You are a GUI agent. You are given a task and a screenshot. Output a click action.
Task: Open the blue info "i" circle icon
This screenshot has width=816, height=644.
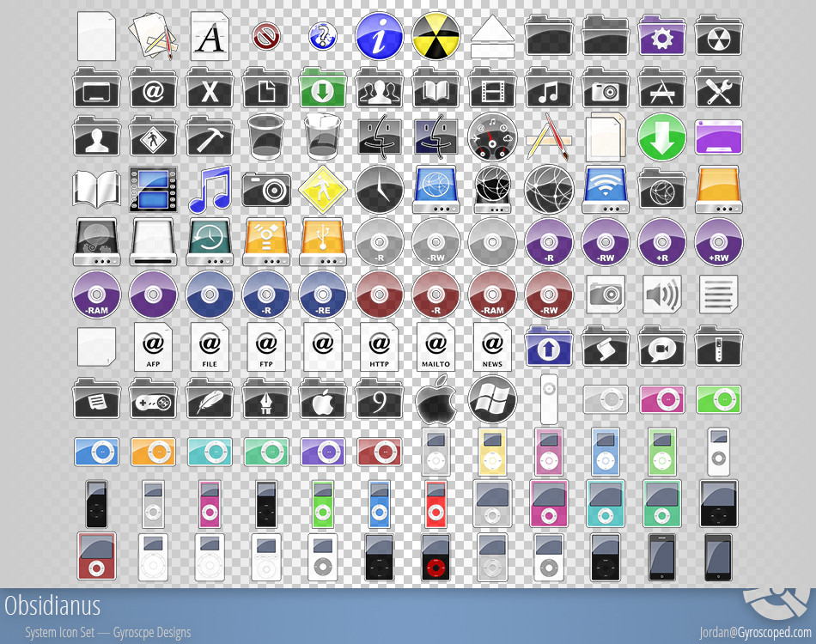(x=380, y=36)
